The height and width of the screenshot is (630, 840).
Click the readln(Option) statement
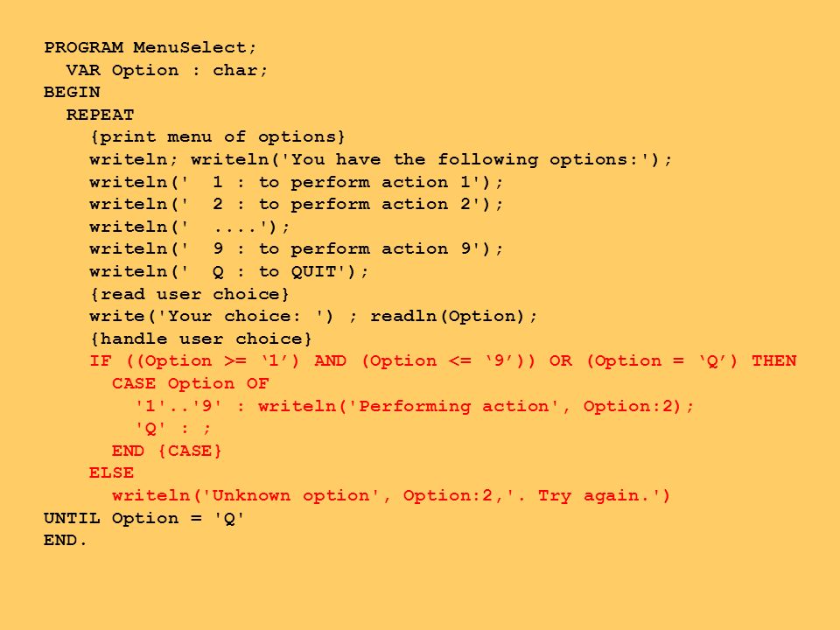click(x=454, y=316)
